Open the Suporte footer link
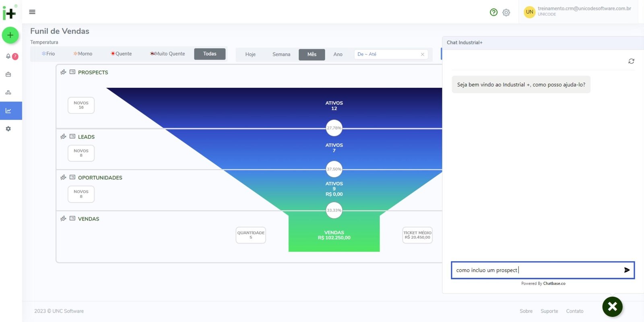This screenshot has width=644, height=322. click(549, 311)
